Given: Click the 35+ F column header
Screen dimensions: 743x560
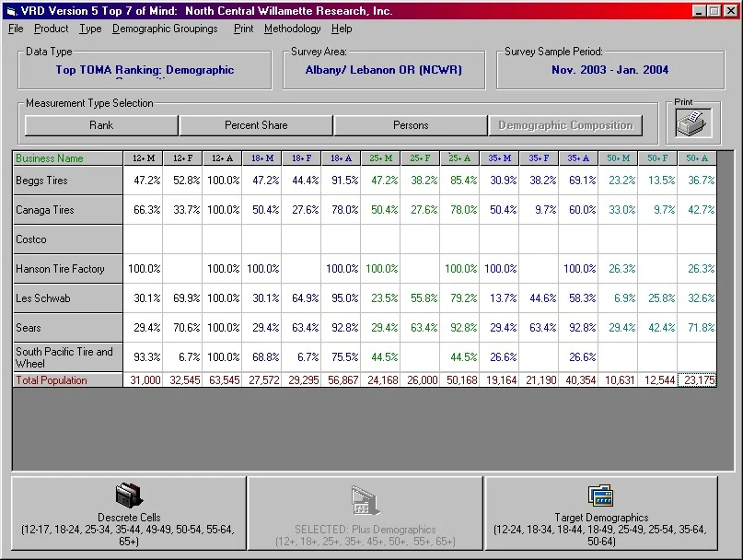Looking at the screenshot, I should pyautogui.click(x=540, y=158).
